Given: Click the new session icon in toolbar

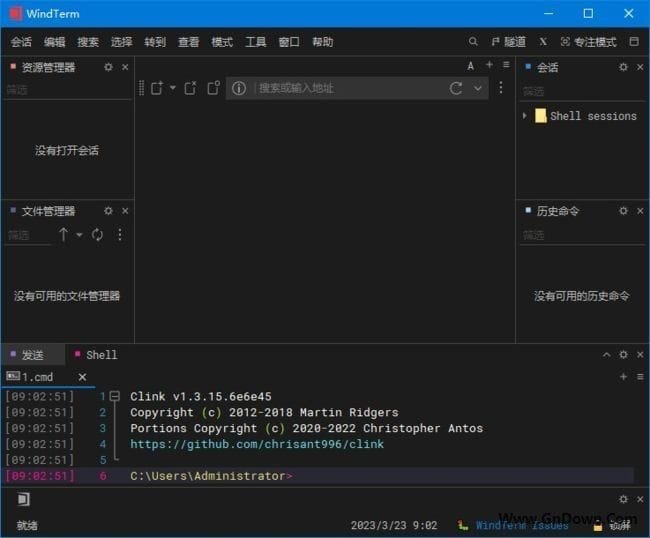Looking at the screenshot, I should click(x=157, y=88).
